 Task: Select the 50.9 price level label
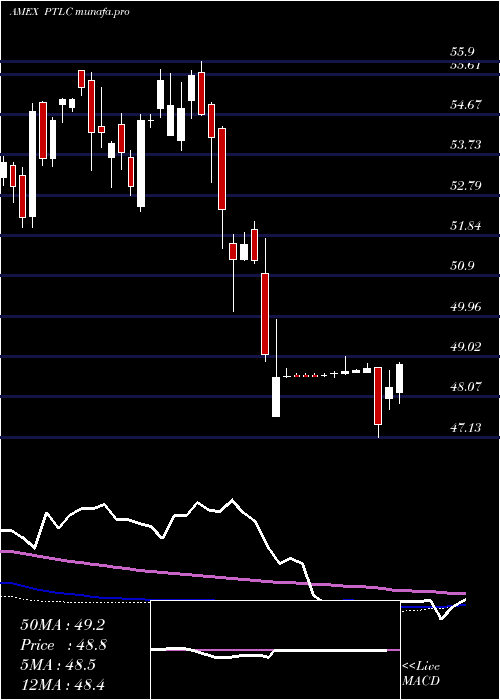point(462,266)
